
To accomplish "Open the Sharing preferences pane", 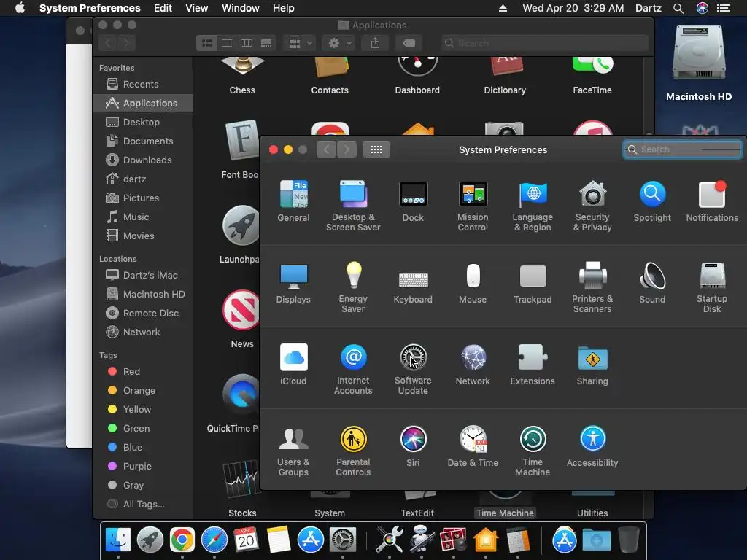I will 592,365.
